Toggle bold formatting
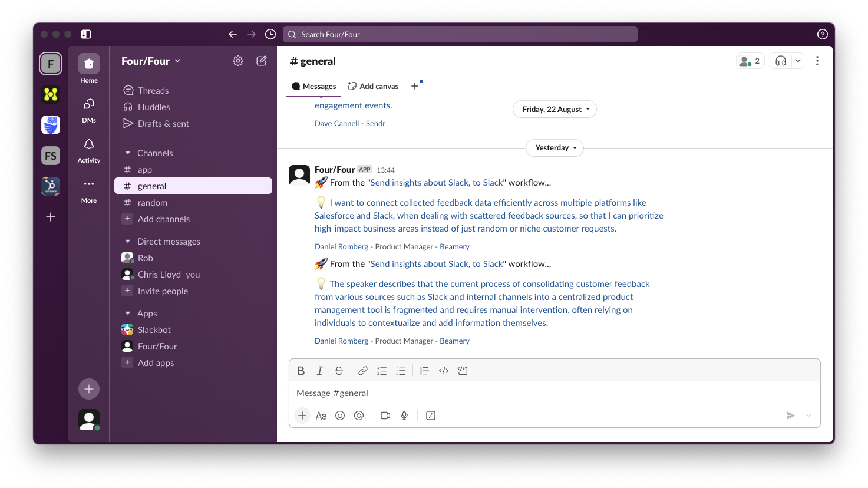Image resolution: width=868 pixels, height=488 pixels. [x=301, y=371]
